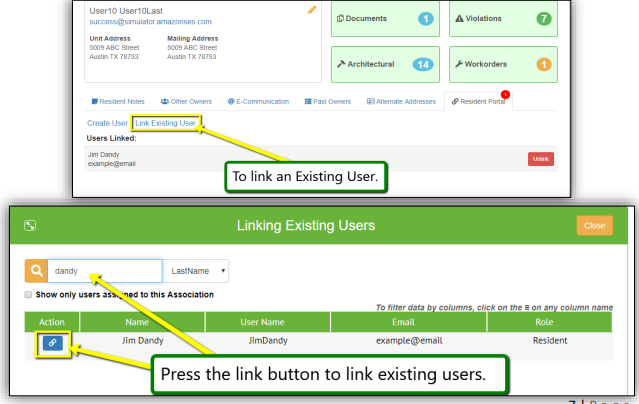
Task: Click the Email column header
Action: pos(409,322)
